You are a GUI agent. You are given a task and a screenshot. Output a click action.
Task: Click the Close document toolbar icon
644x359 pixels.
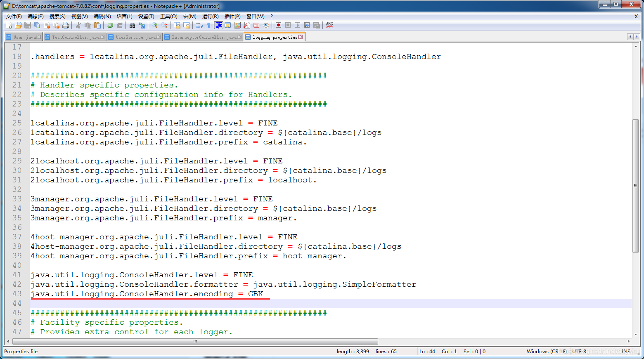tap(47, 25)
